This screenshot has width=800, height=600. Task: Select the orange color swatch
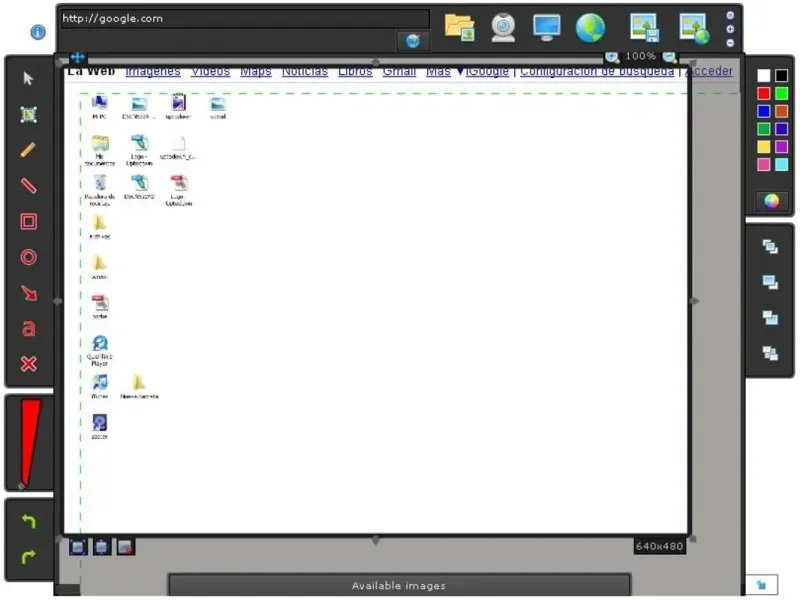[781, 111]
